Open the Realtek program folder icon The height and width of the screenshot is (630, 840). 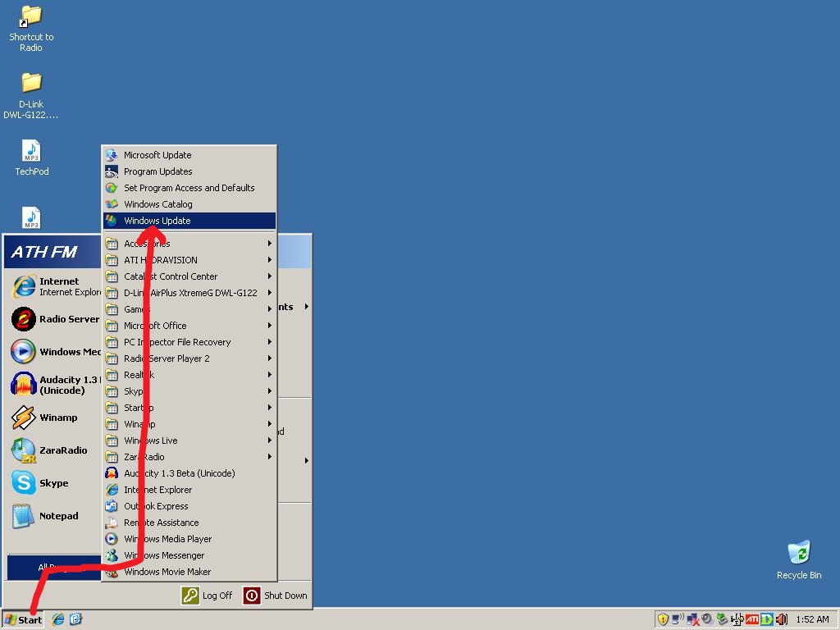tap(112, 375)
